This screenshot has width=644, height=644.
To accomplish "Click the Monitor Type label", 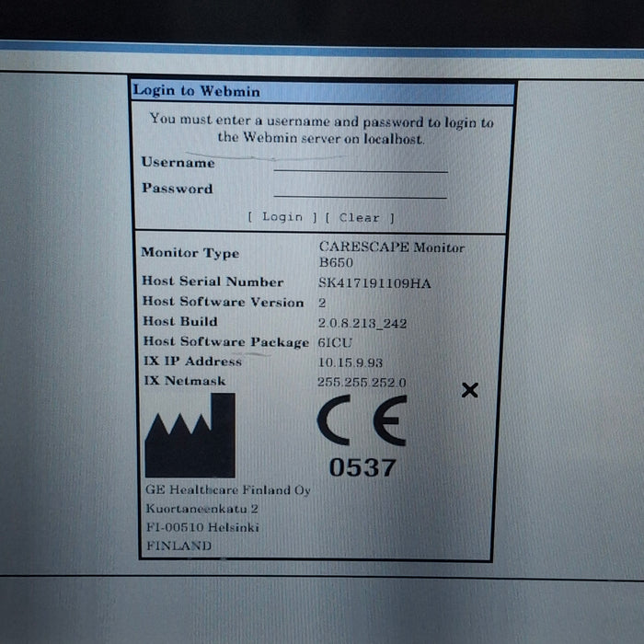I will coord(190,253).
